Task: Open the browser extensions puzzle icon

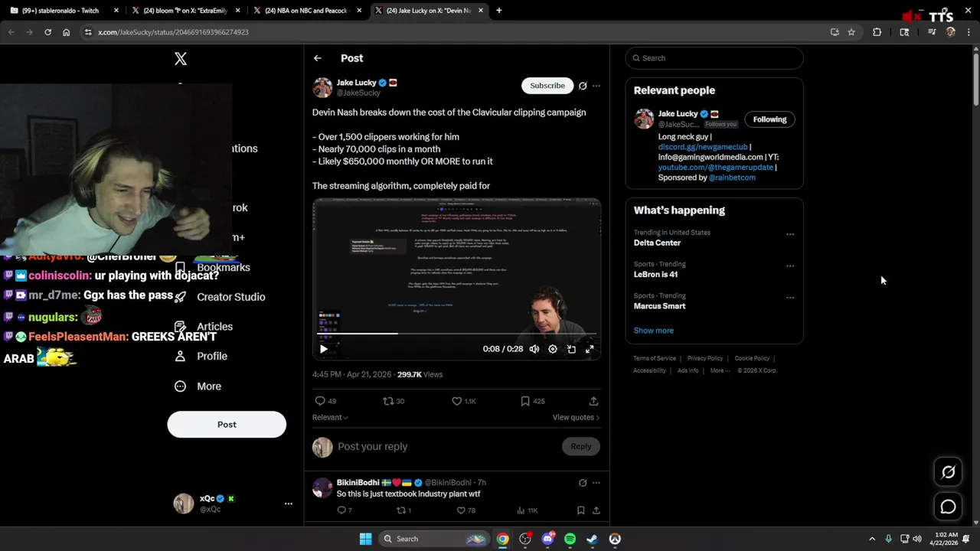Action: pyautogui.click(x=877, y=32)
